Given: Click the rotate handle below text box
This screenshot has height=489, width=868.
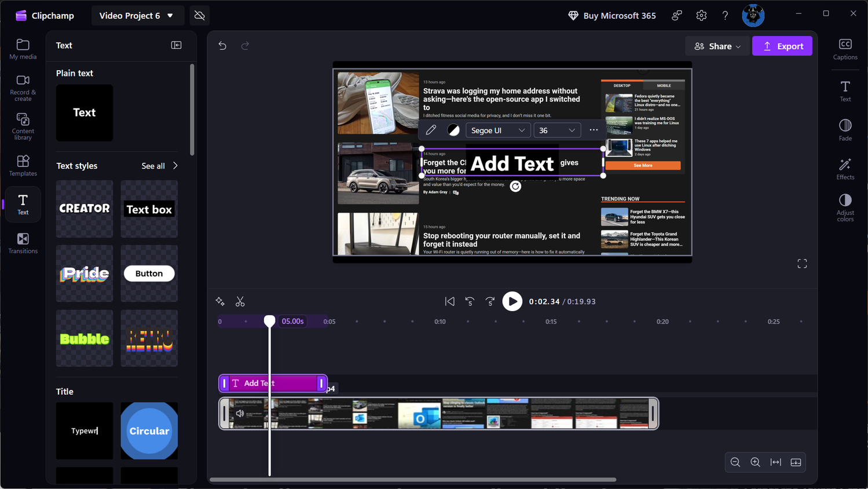Looking at the screenshot, I should click(515, 187).
